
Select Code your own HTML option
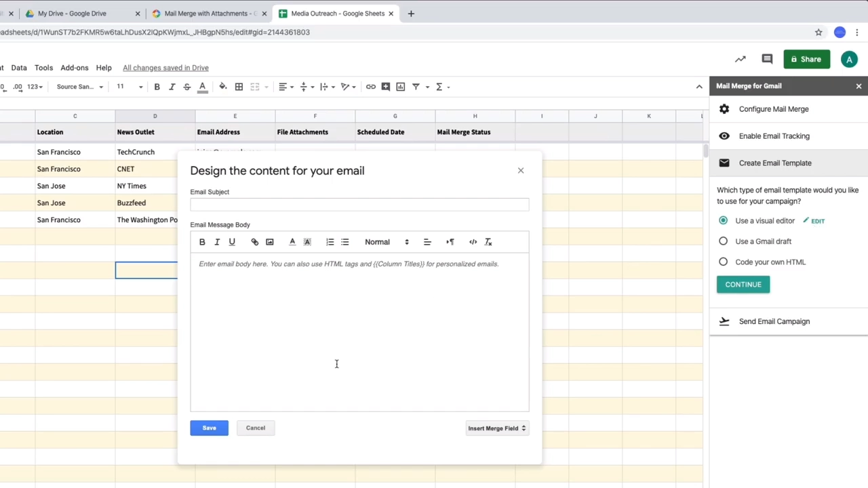pyautogui.click(x=724, y=262)
